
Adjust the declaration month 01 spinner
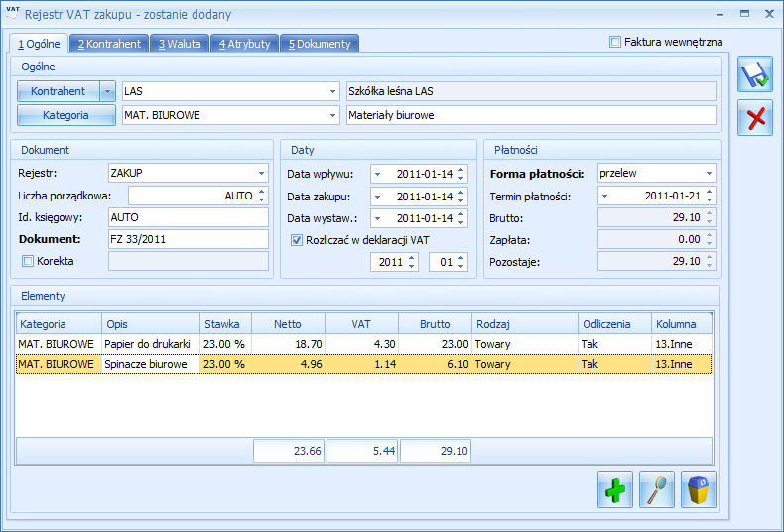[x=461, y=262]
